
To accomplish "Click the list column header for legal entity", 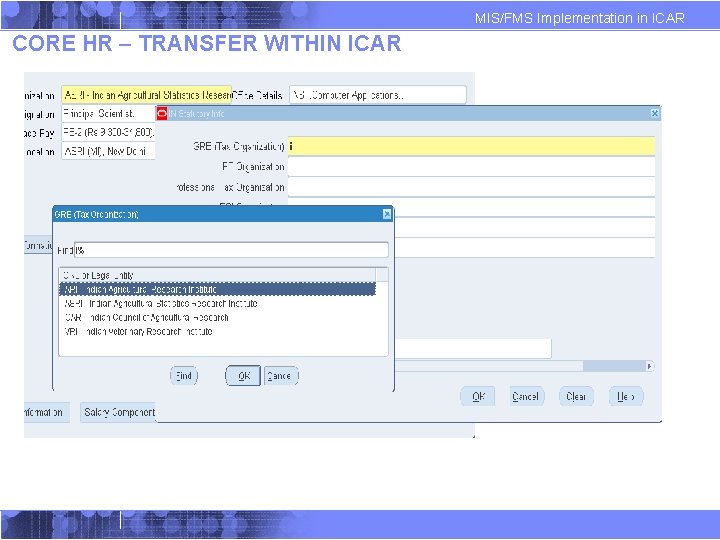I will (x=218, y=275).
